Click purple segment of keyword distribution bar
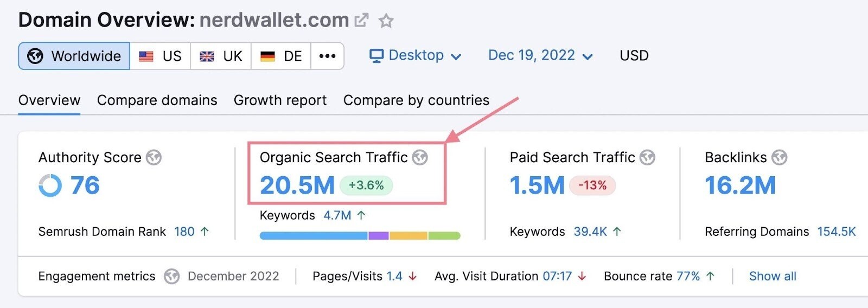Image resolution: width=868 pixels, height=308 pixels. click(379, 236)
